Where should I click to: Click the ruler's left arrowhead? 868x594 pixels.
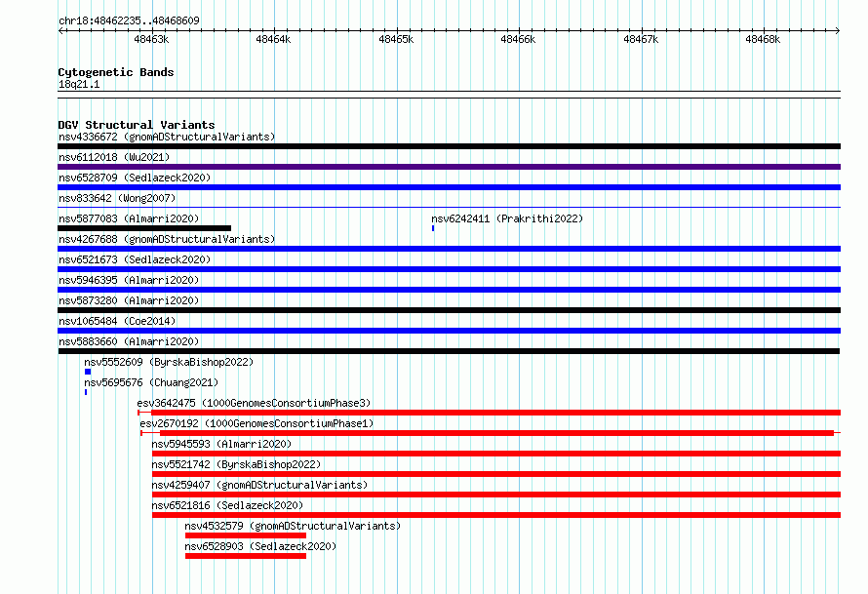[x=60, y=30]
